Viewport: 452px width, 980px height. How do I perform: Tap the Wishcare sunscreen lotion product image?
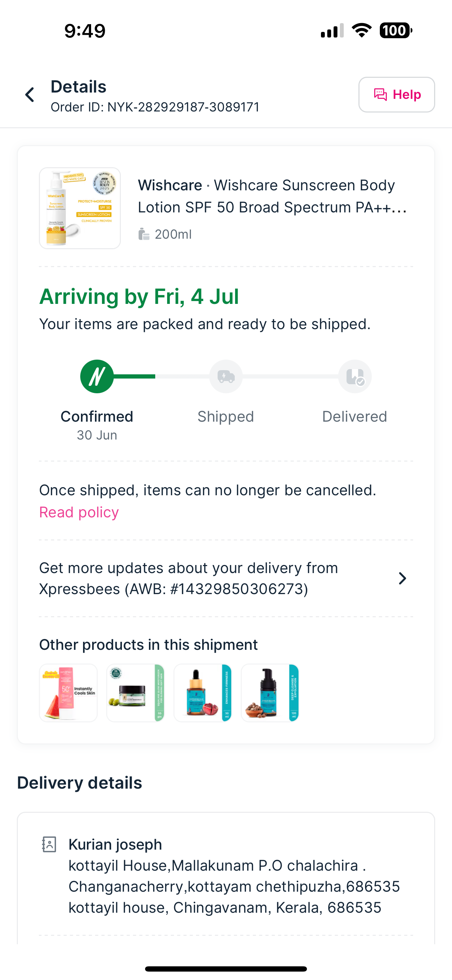80,208
